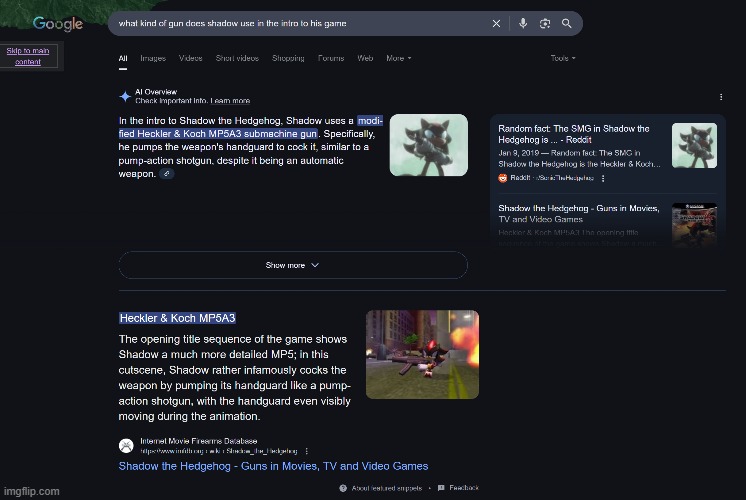The height and width of the screenshot is (500, 746).
Task: Click the Guns in Movies card thumbnail
Action: point(694,225)
